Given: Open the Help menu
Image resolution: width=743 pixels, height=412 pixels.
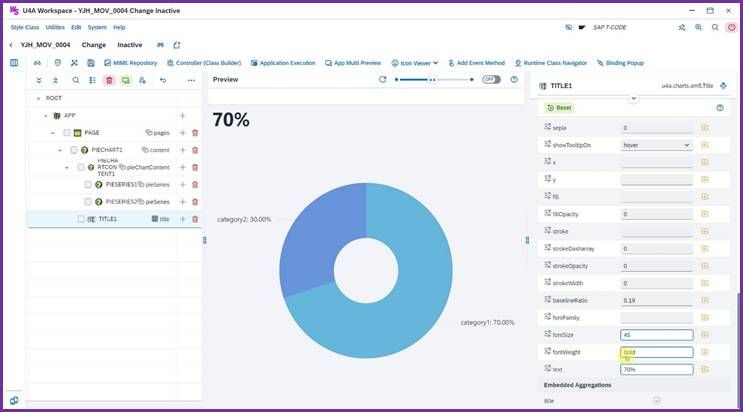Looking at the screenshot, I should [x=119, y=27].
